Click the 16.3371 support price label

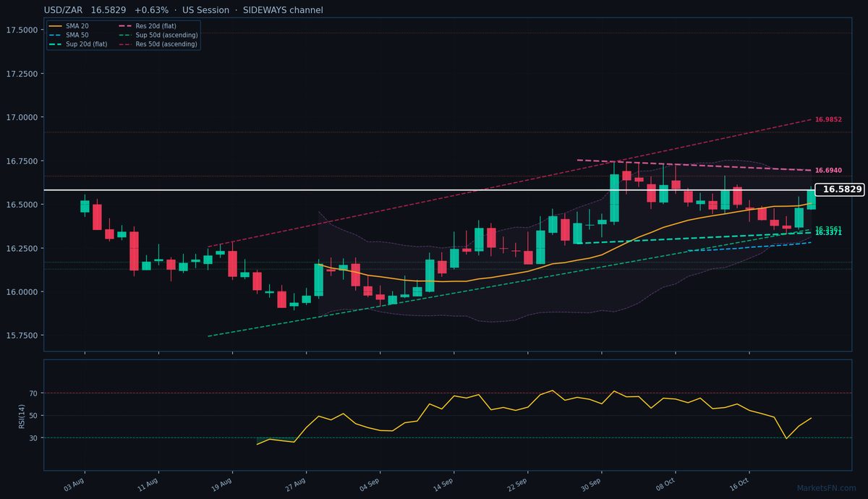point(828,234)
